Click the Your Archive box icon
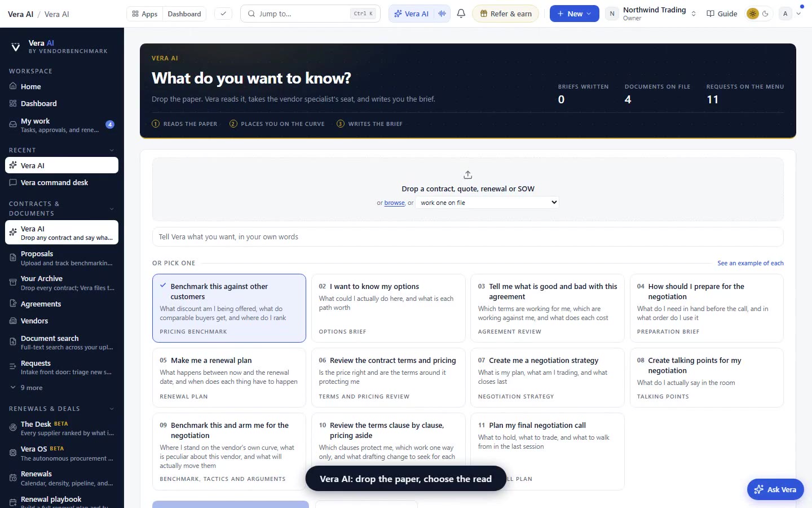 tap(13, 283)
